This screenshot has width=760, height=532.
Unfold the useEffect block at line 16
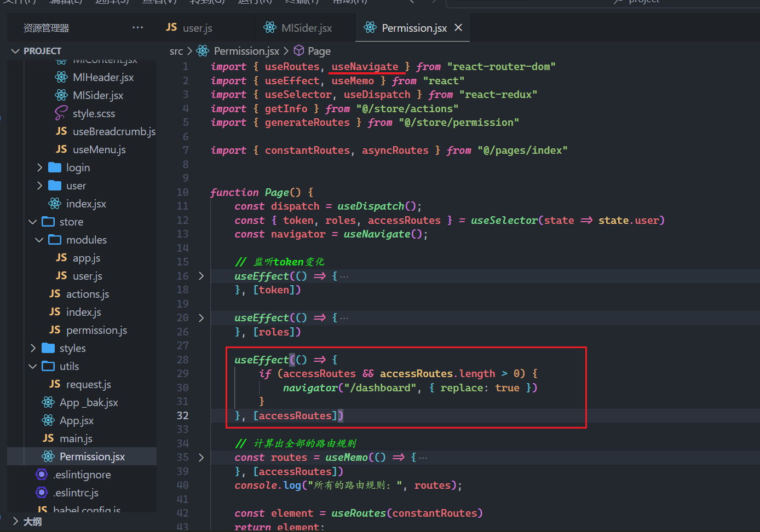point(201,276)
